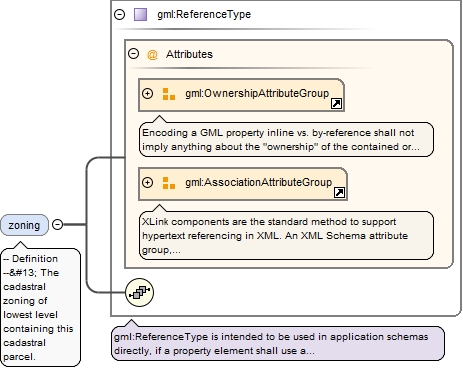Click the sequence compositor circle icon

(140, 292)
